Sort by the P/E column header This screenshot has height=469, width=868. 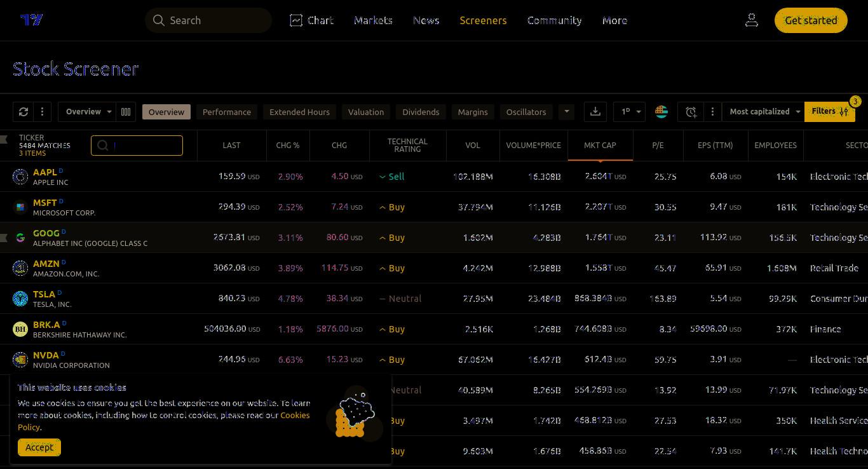[658, 146]
